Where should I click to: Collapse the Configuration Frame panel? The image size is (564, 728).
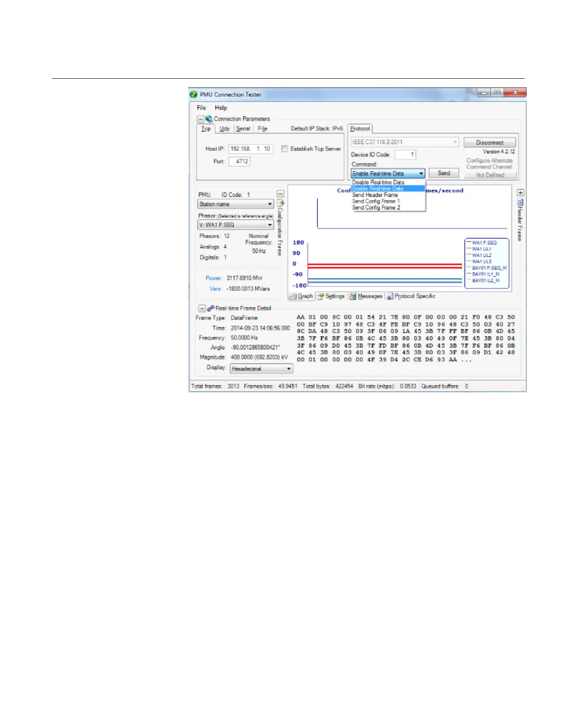[280, 194]
